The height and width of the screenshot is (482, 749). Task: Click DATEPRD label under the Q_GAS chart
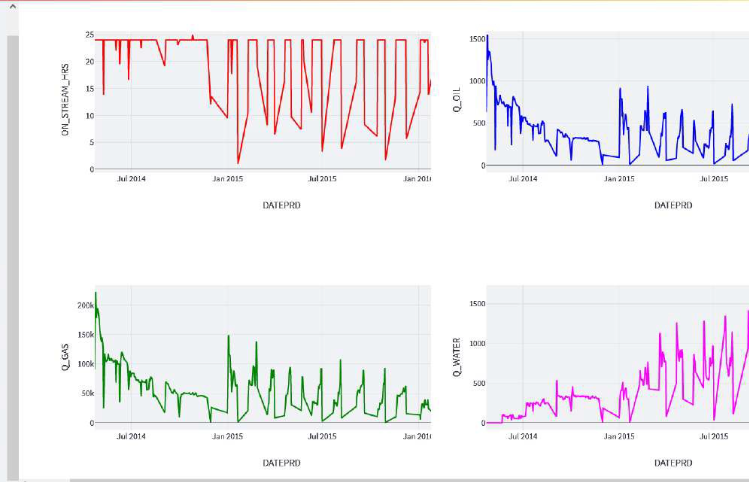pos(281,463)
